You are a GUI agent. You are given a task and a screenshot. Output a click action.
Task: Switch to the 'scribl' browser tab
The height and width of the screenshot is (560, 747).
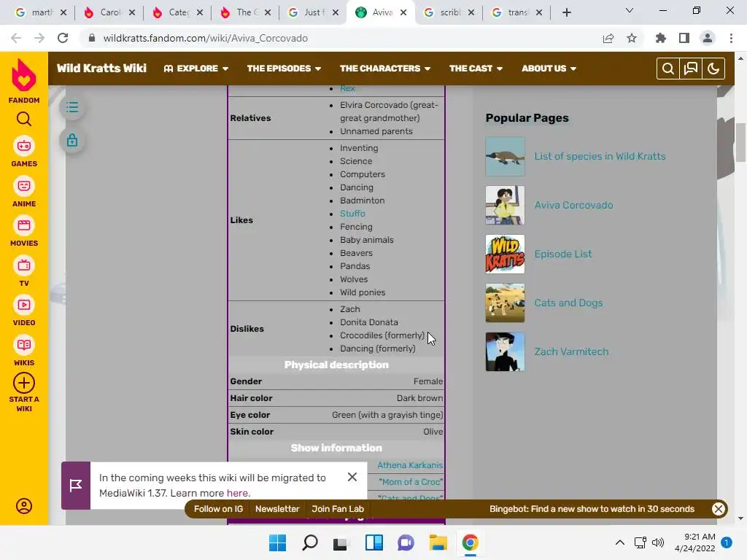449,12
